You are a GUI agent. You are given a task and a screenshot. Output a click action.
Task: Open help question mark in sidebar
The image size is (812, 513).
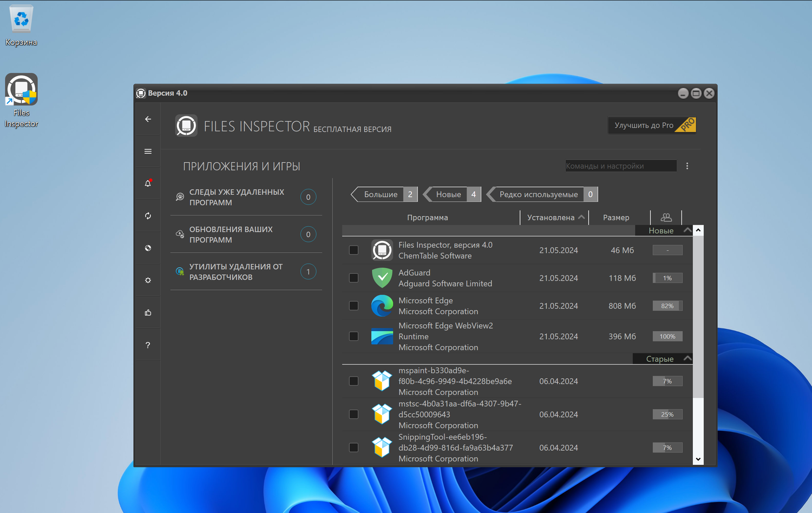click(x=148, y=345)
